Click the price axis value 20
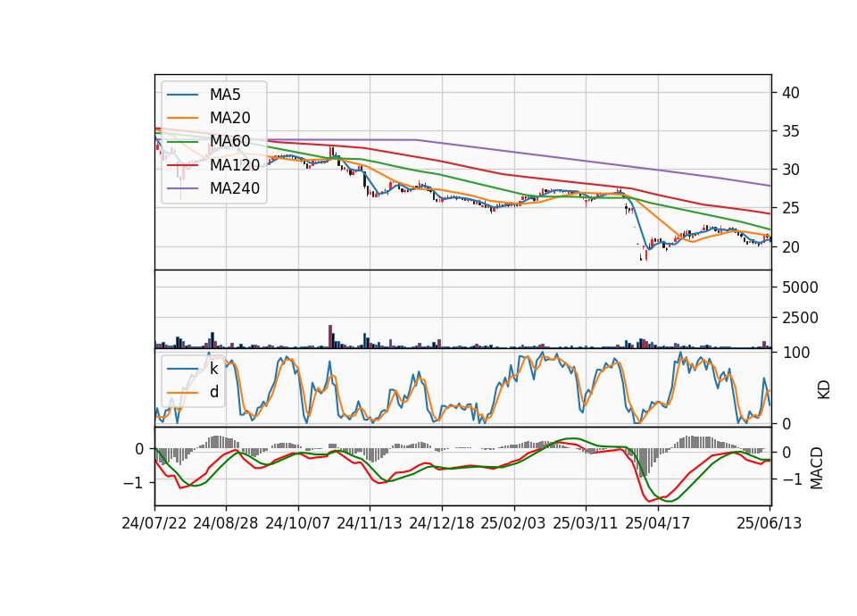The image size is (857, 616). (x=790, y=247)
